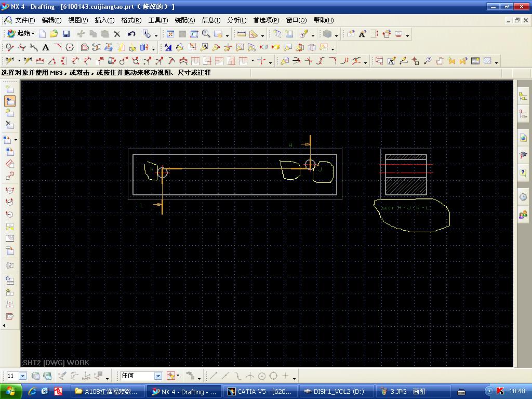Viewport: 532px width, 399px height.
Task: Save the part with floppy icon
Action: pos(66,34)
